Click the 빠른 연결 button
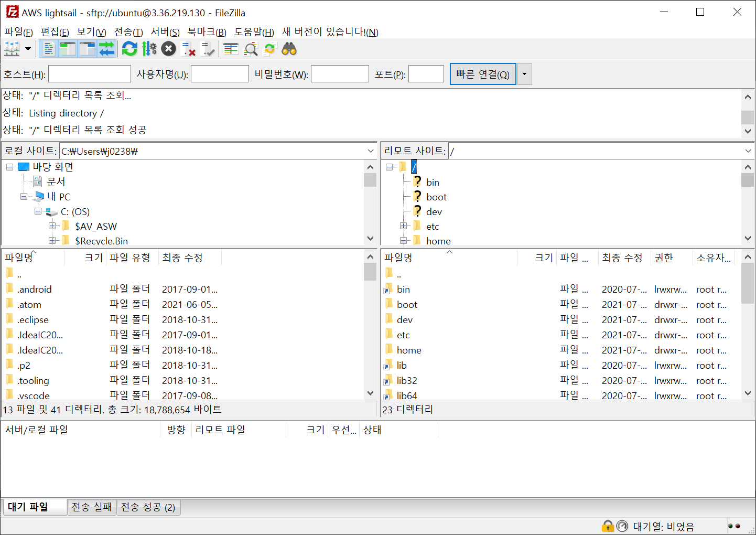The width and height of the screenshot is (756, 535). (483, 74)
